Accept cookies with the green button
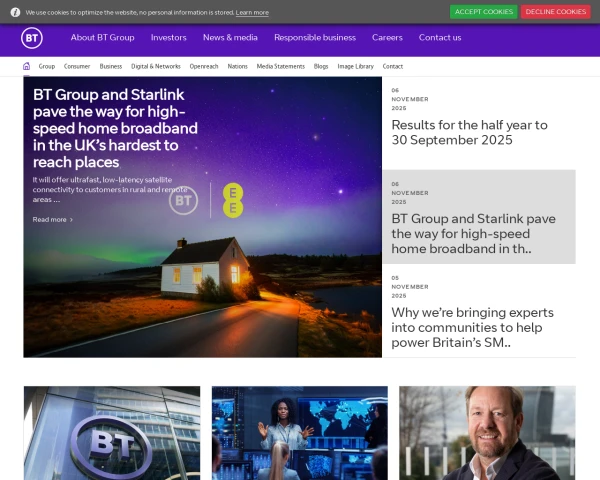 484,12
